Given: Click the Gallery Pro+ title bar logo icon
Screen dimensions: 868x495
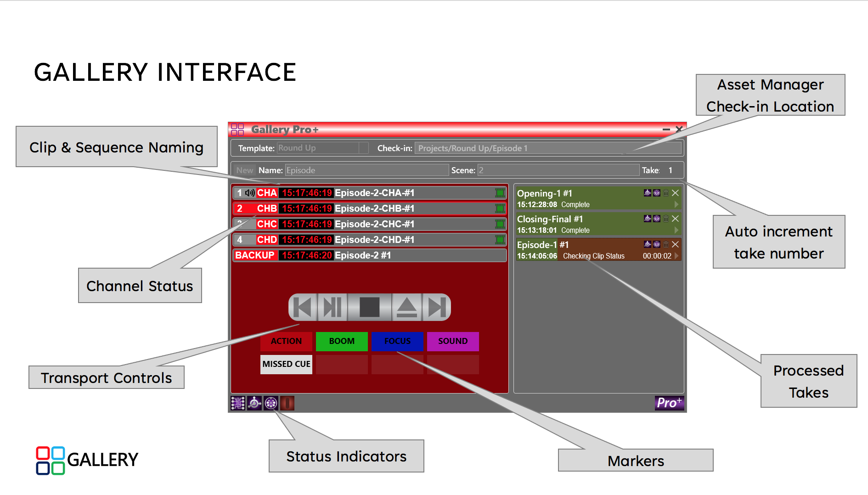Looking at the screenshot, I should [237, 129].
